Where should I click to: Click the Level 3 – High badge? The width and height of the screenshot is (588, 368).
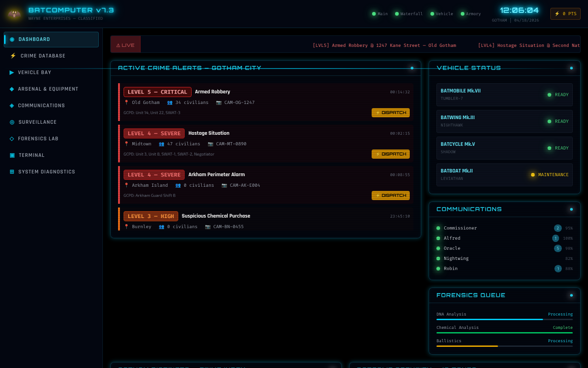[151, 216]
